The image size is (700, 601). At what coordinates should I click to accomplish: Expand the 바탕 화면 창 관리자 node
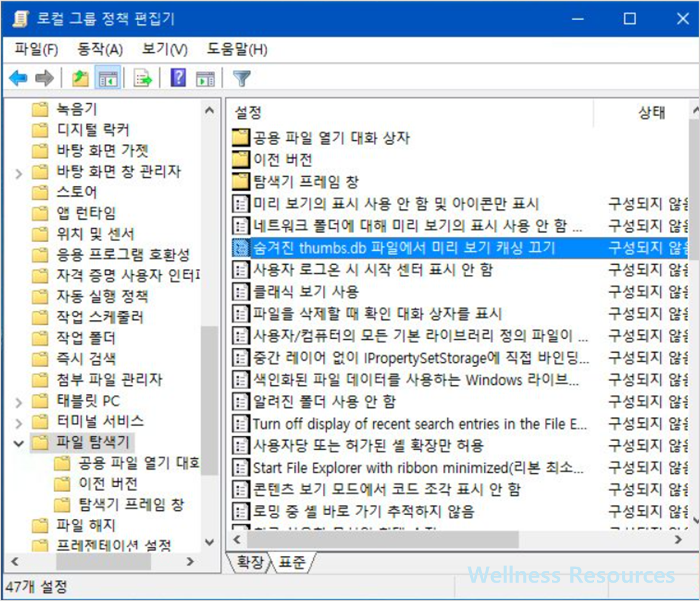19,173
